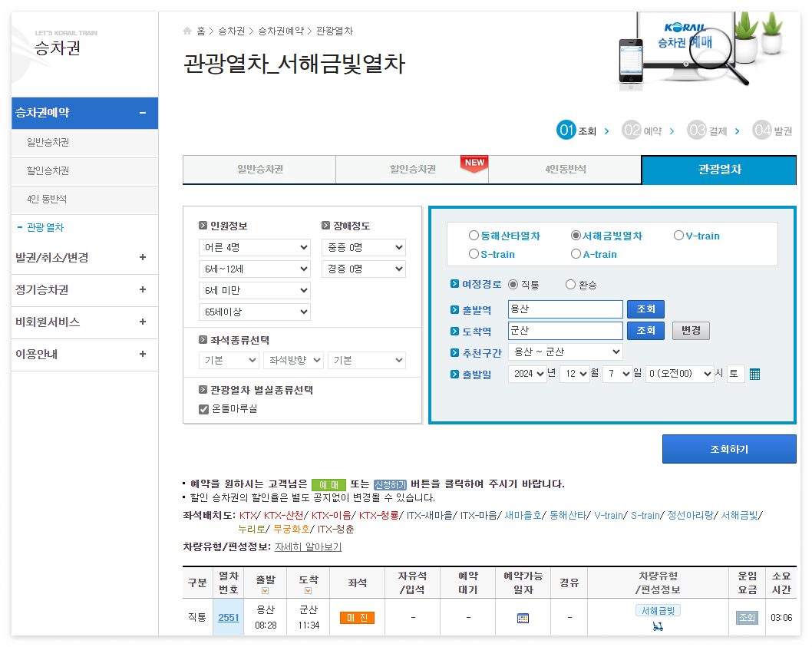This screenshot has height=647, width=812.
Task: Click the day-of-week field showing 토
Action: click(735, 374)
